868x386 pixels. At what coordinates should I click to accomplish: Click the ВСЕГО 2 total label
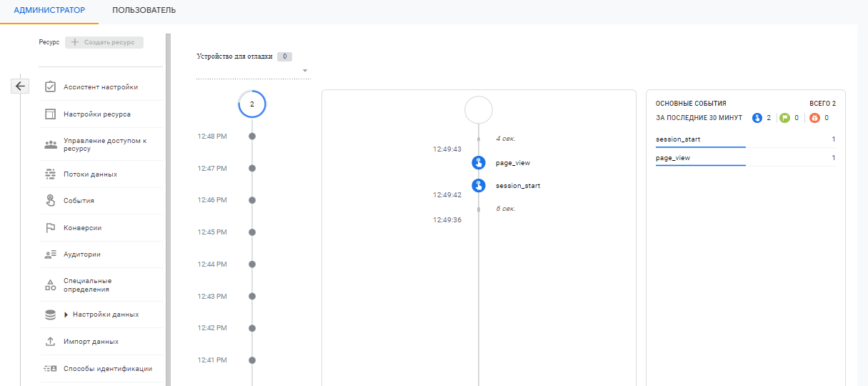(822, 104)
